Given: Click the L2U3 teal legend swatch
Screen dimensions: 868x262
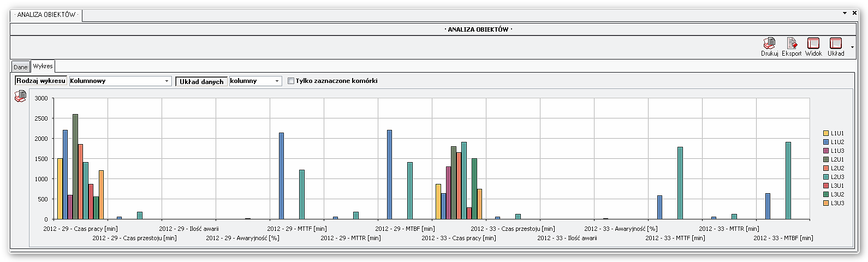Looking at the screenshot, I should (x=826, y=177).
